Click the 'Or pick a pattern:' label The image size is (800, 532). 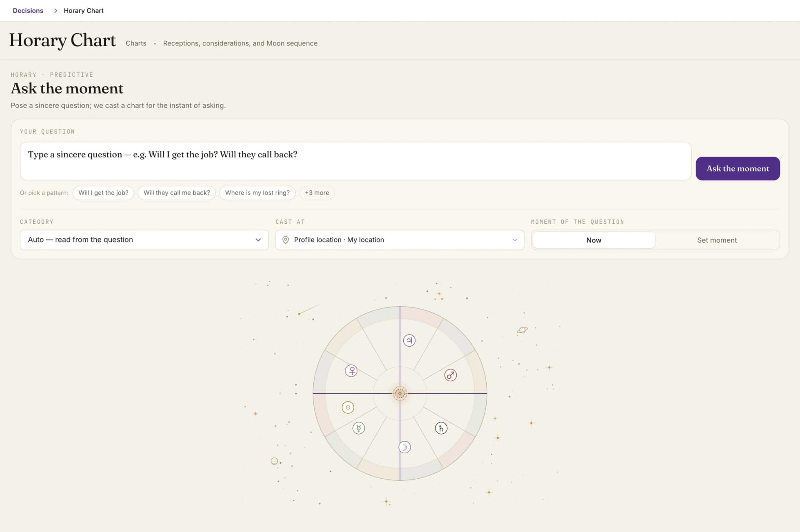click(44, 193)
